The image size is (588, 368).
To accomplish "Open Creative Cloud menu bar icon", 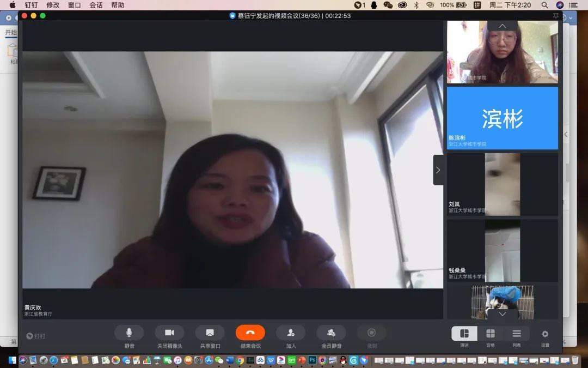I will coord(402,5).
